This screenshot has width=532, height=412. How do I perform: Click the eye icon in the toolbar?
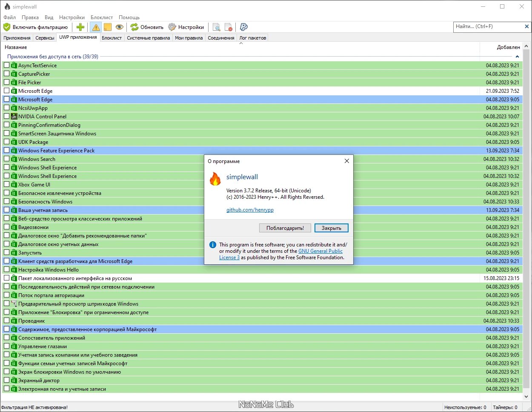pyautogui.click(x=120, y=27)
